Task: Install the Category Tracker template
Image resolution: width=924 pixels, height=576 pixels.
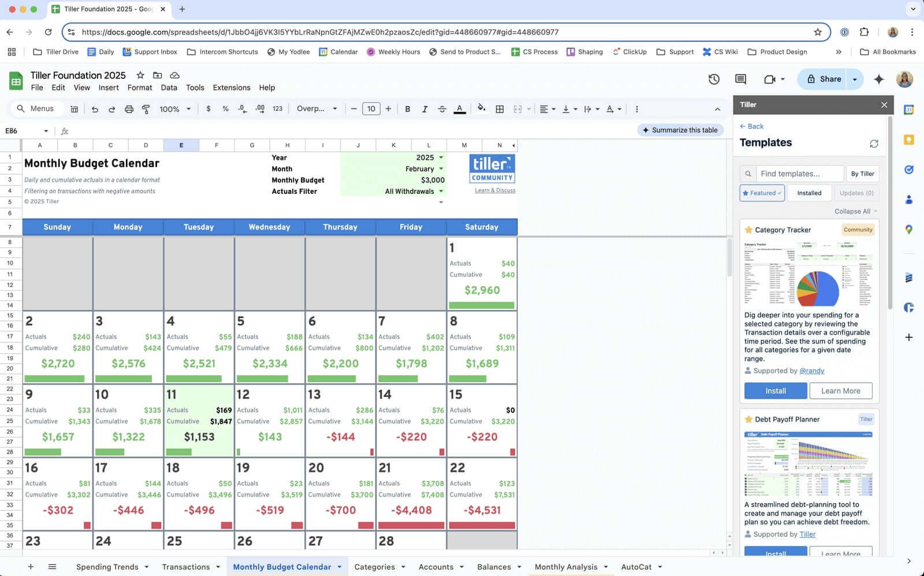Action: [776, 391]
